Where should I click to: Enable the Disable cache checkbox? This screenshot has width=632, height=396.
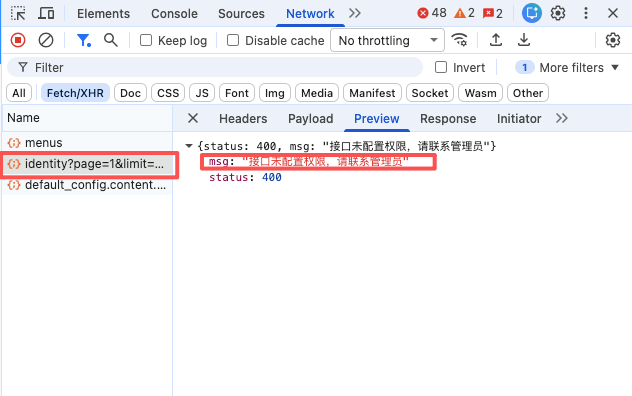pyautogui.click(x=233, y=40)
